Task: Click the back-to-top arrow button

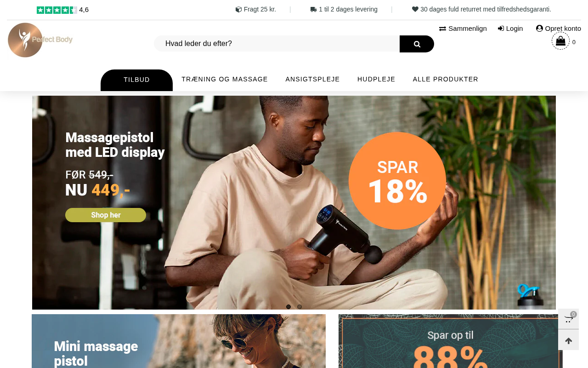Action: pos(568,340)
